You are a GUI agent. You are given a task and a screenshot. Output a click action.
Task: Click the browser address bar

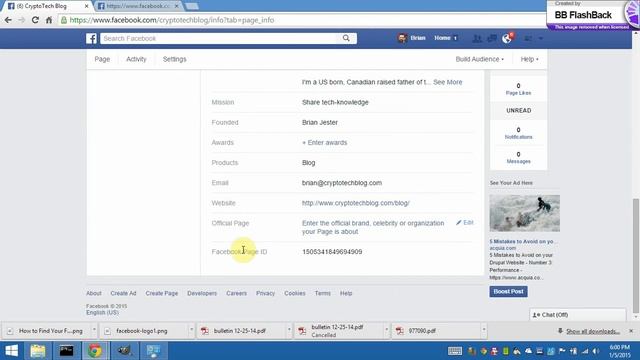[302, 20]
